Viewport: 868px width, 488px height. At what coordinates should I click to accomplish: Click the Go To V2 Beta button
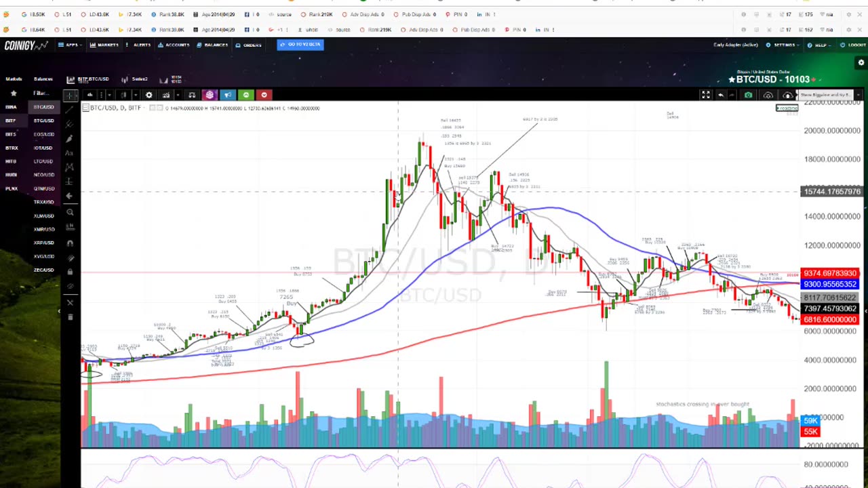[300, 45]
